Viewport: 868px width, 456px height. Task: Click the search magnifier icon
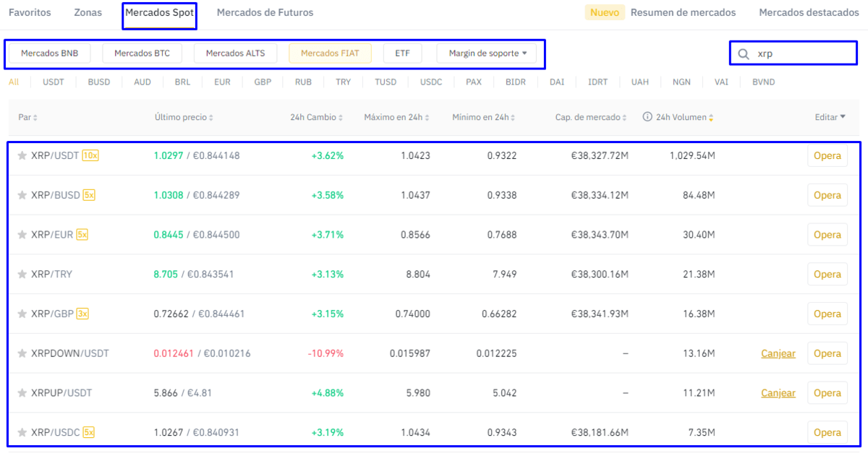point(743,53)
